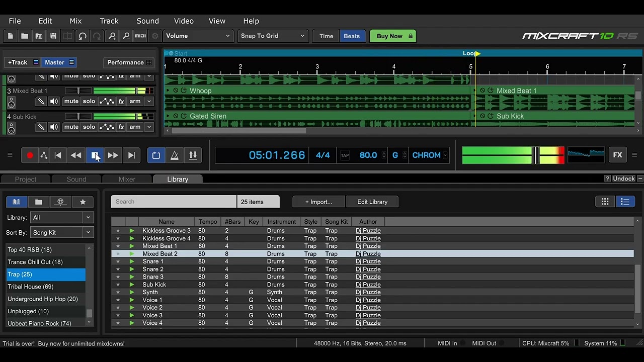Open the File menu
This screenshot has height=362, width=644.
15,21
